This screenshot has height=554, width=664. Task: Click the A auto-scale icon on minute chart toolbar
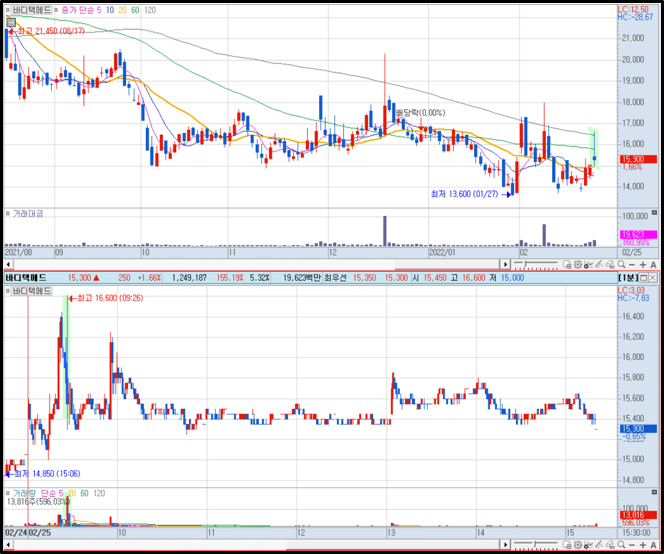[x=653, y=544]
